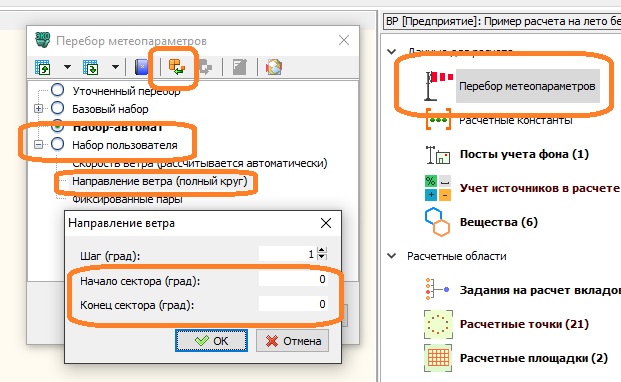Click Расчетные площадки grid icon
Screen dimensions: 621x382
coord(438,358)
